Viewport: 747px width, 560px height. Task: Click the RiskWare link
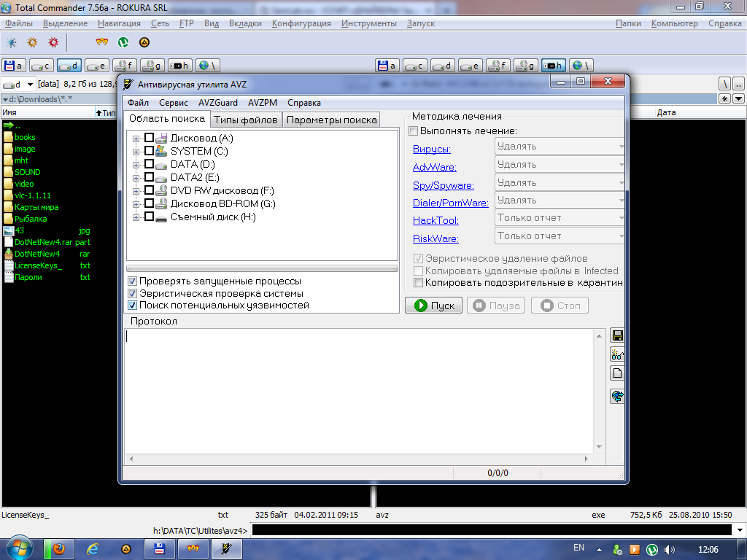[436, 238]
